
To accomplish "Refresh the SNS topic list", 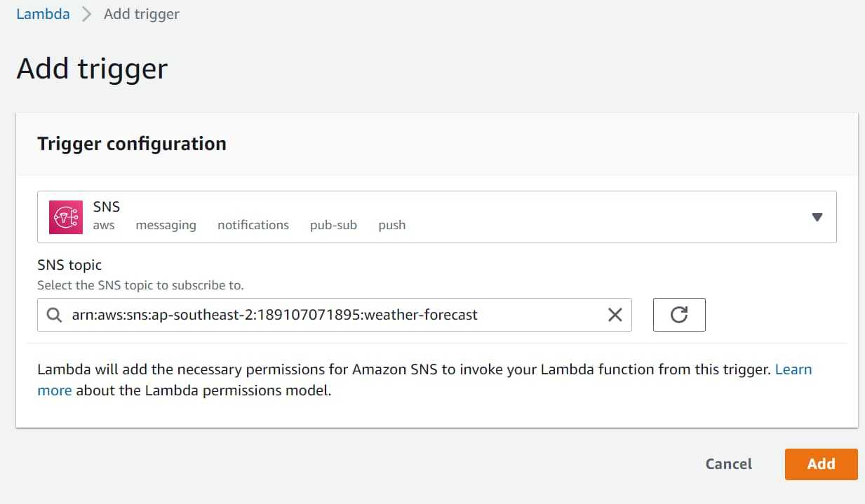I will click(x=678, y=315).
